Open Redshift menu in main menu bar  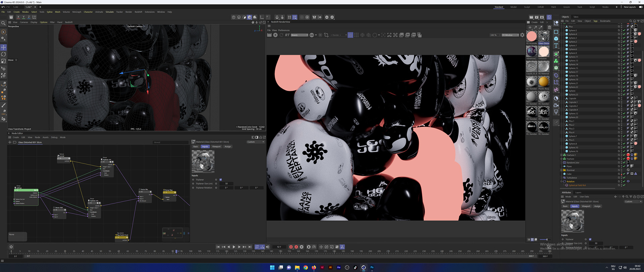(x=139, y=12)
